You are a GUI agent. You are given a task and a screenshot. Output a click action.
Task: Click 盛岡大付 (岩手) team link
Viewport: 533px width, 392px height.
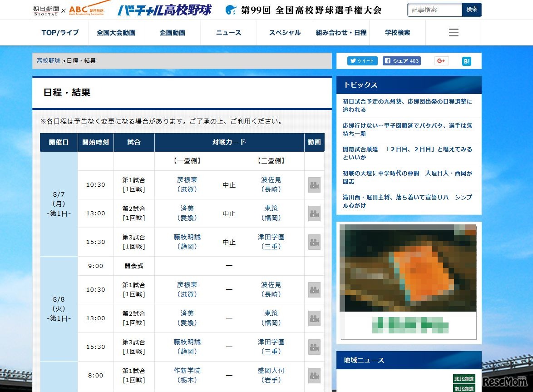pos(271,375)
